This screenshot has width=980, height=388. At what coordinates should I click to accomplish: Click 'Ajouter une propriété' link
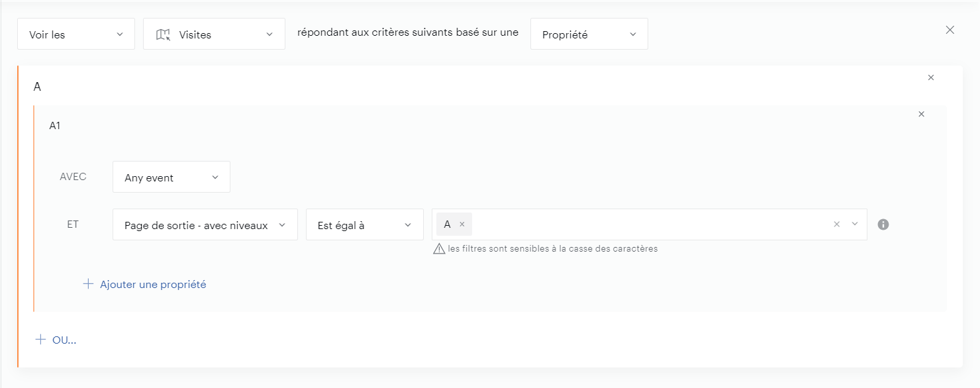point(153,285)
